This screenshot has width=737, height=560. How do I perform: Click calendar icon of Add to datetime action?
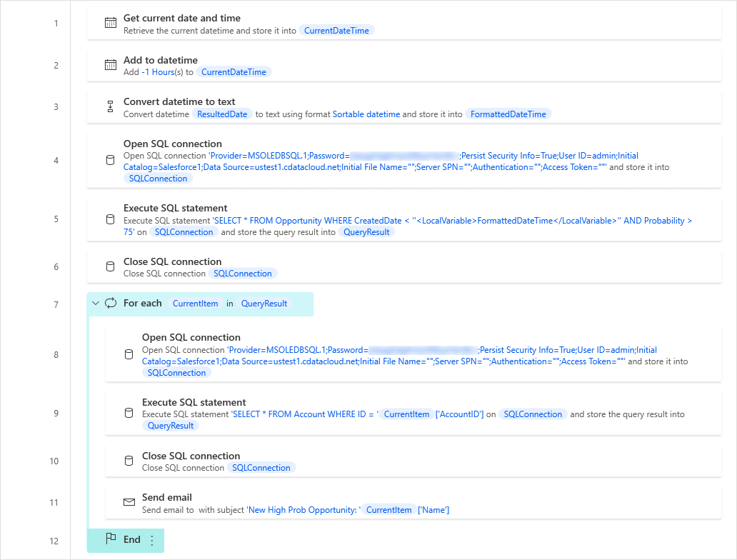tap(111, 65)
